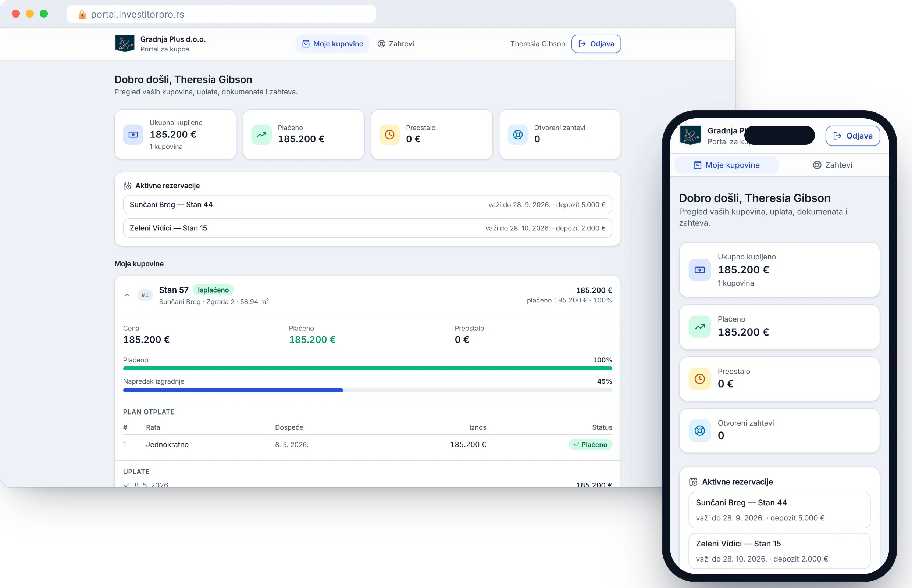Open Zeleni Vidici — Stan 15 reservation on desktop

(x=367, y=228)
